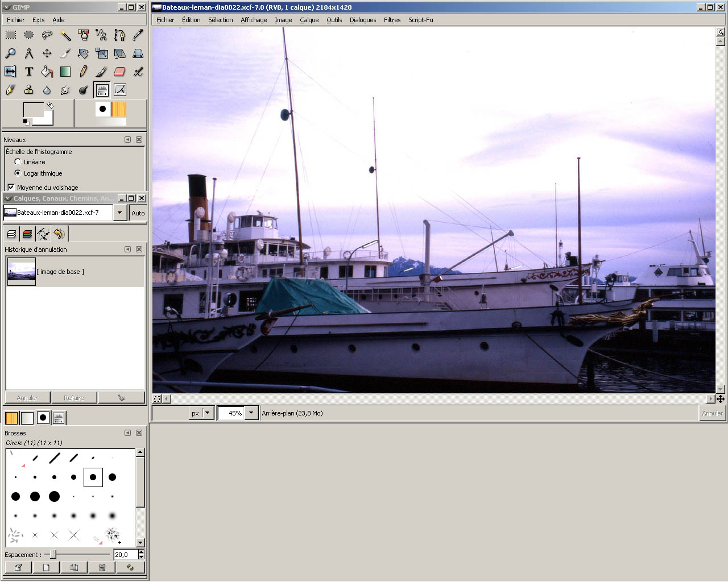Open the Calque menu
The image size is (728, 582).
[309, 20]
